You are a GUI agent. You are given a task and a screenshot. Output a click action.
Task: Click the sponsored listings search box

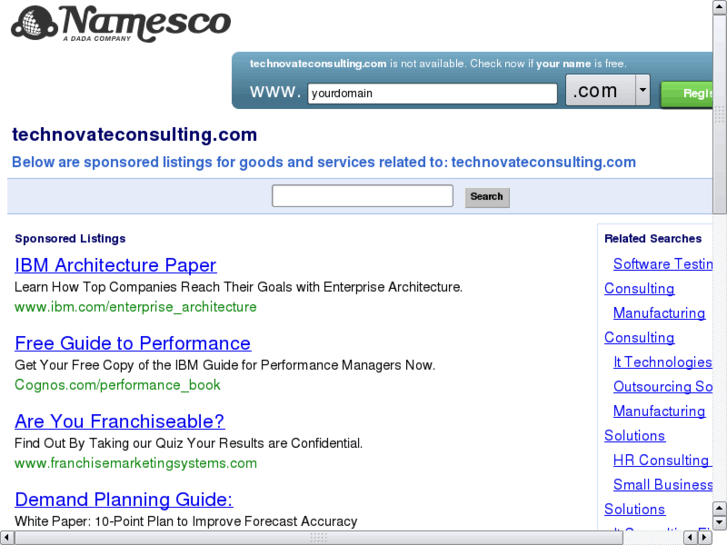(363, 196)
